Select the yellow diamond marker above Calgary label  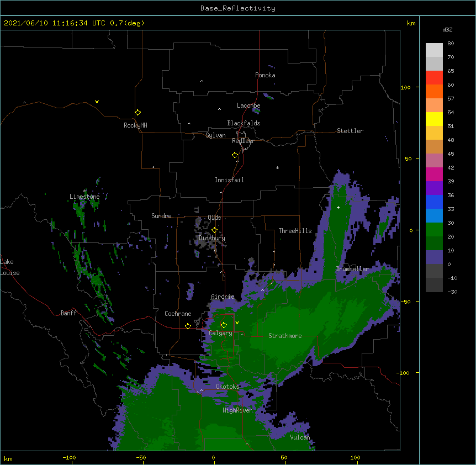tap(224, 325)
